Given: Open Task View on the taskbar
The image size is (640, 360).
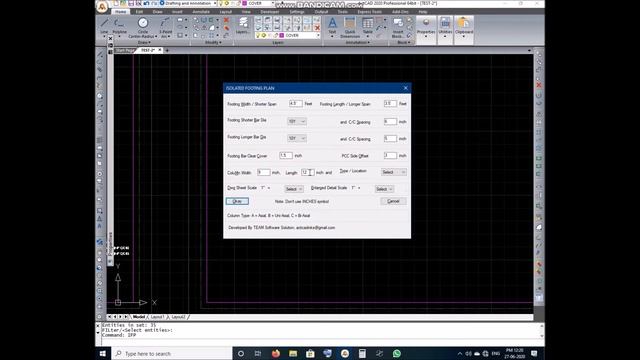Looking at the screenshot, I should (258, 353).
